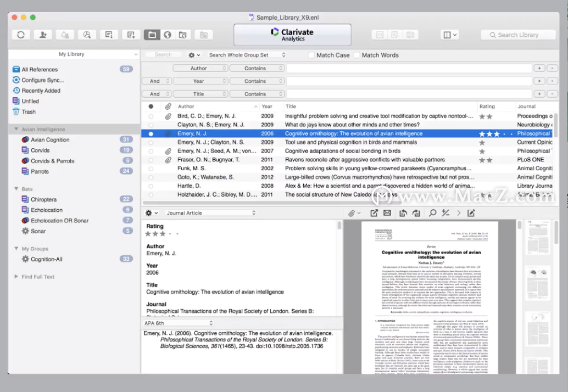Toggle read status dot for Clayton, N. S. reference
Viewport: 568px width, 392px height.
click(151, 125)
